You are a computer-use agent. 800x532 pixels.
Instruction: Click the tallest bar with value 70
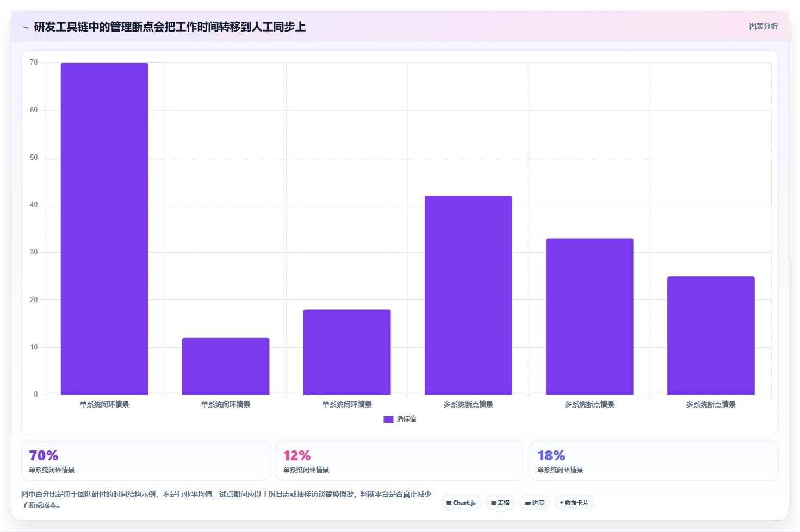tap(104, 229)
